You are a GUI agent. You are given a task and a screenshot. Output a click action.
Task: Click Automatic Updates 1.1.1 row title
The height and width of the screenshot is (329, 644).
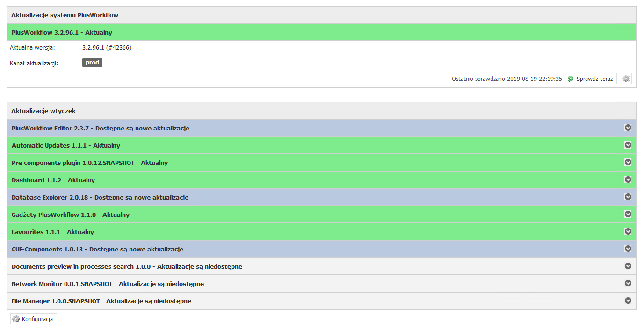(x=66, y=145)
